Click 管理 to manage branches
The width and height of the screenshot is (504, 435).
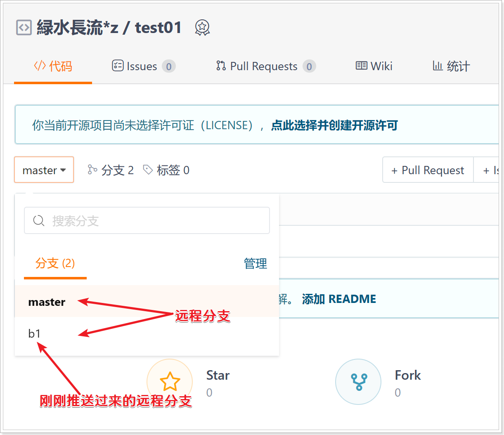pos(255,263)
